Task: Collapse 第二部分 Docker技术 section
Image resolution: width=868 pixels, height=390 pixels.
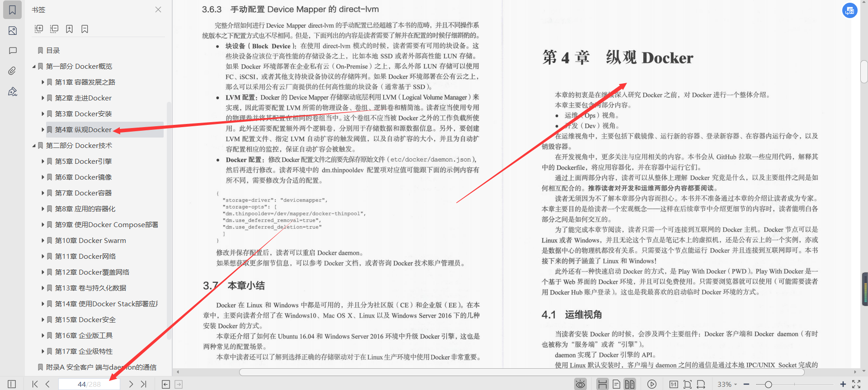Action: click(x=34, y=146)
